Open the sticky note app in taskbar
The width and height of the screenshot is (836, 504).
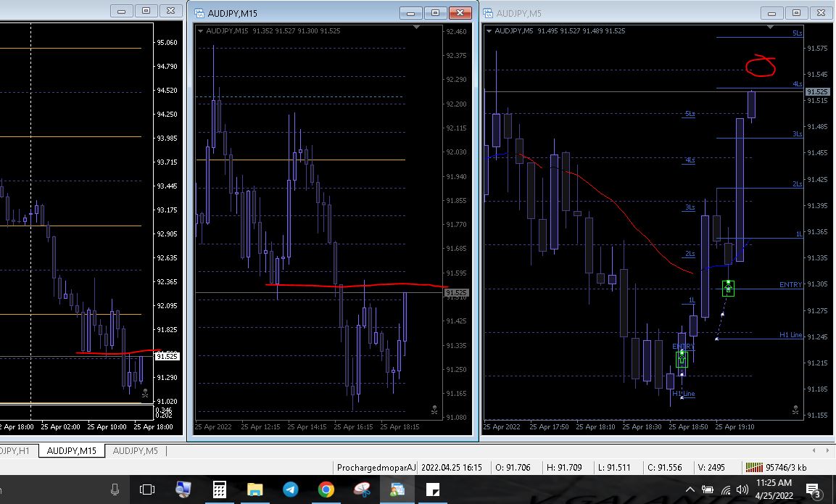pyautogui.click(x=433, y=489)
